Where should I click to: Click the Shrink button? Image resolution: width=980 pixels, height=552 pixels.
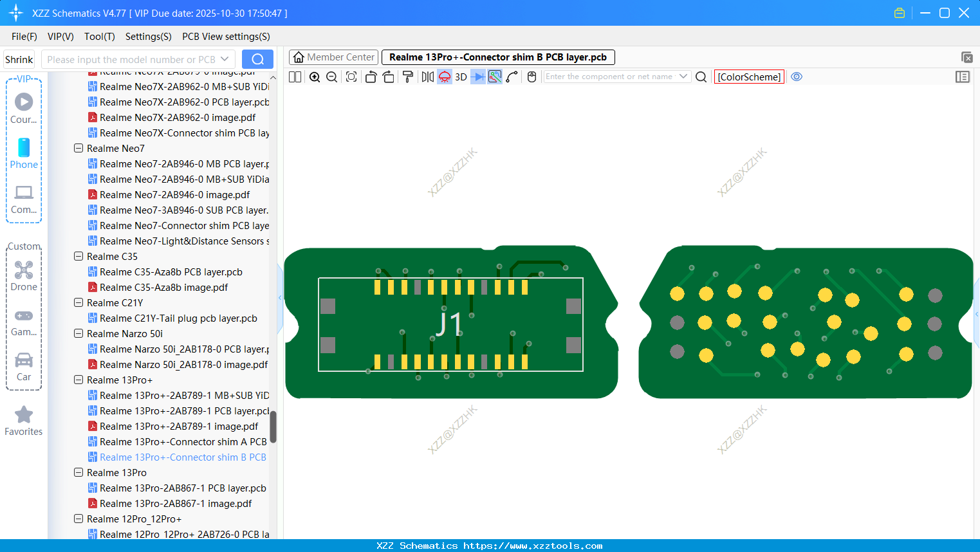(19, 59)
